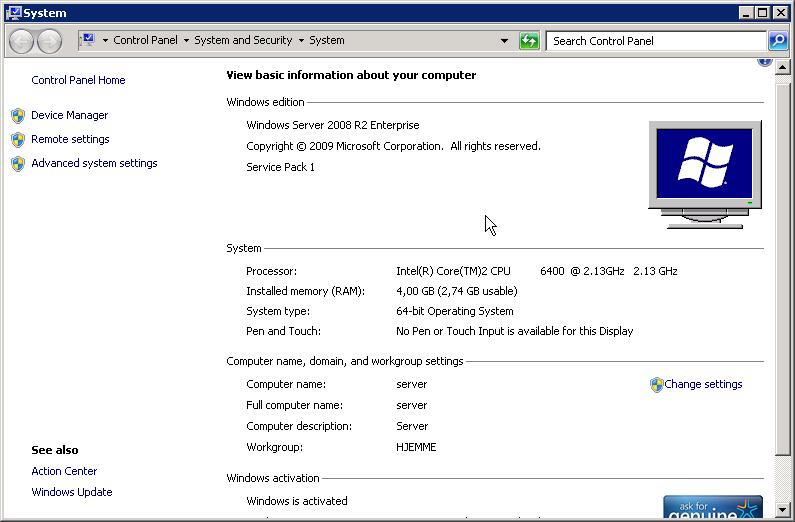Click the ask for genuine badge
The width and height of the screenshot is (795, 522).
[x=713, y=507]
